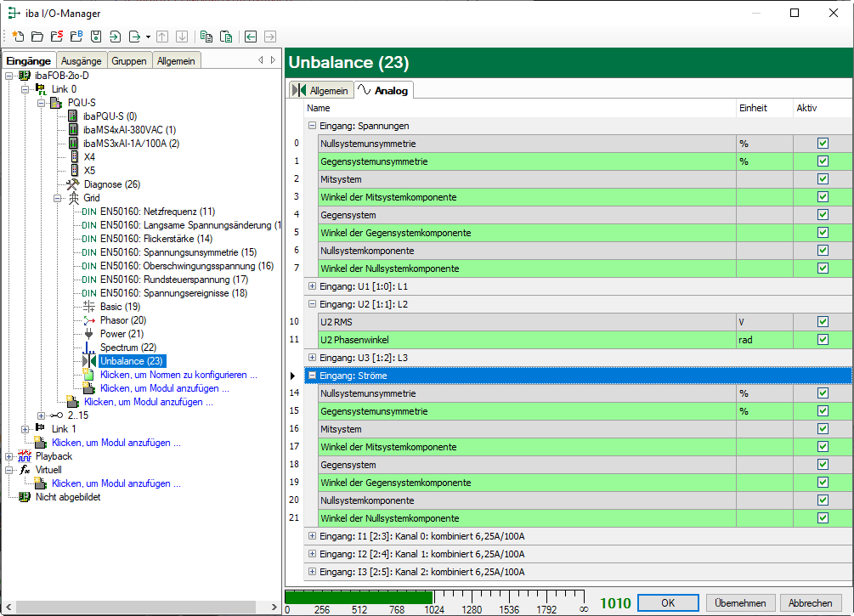The width and height of the screenshot is (854, 616).
Task: Switch to the Ausgänge tab
Action: click(x=81, y=61)
